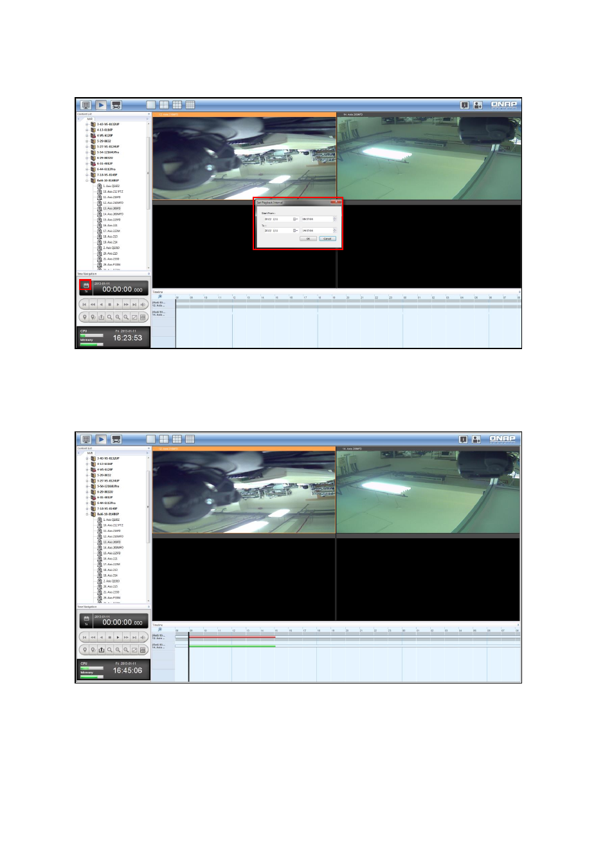Expand 5-20-8032 node in upper tree
Image resolution: width=614 pixels, height=868 pixels.
pyautogui.click(x=87, y=141)
